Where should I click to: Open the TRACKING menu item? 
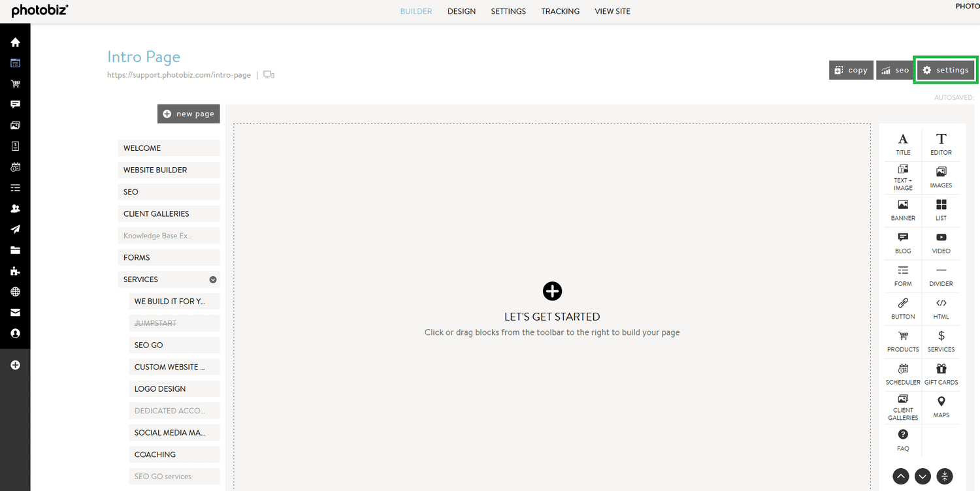tap(560, 11)
